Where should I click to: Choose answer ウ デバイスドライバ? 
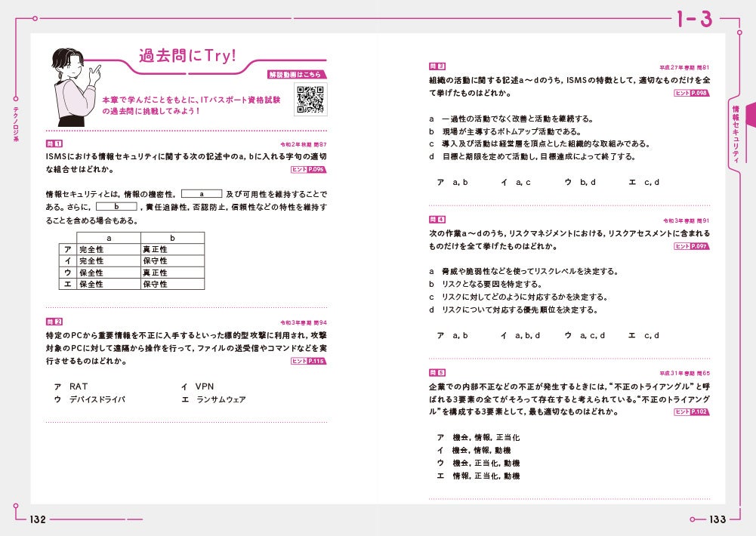(x=90, y=399)
